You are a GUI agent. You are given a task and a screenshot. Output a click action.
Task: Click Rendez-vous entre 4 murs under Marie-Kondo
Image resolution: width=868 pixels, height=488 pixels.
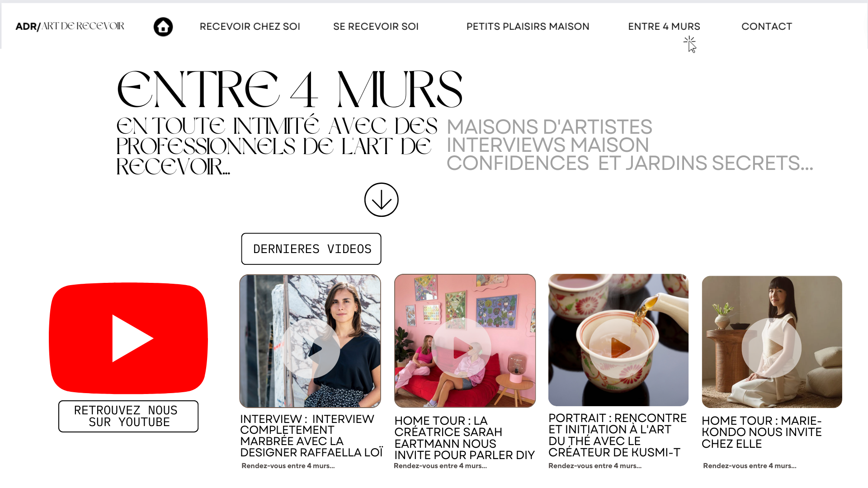(750, 466)
